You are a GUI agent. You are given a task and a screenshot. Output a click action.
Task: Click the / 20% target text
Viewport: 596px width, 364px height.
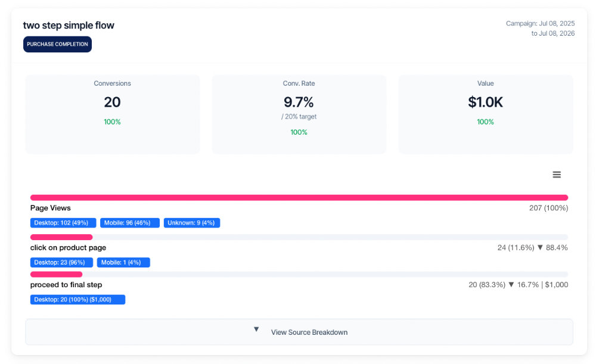[x=299, y=117]
